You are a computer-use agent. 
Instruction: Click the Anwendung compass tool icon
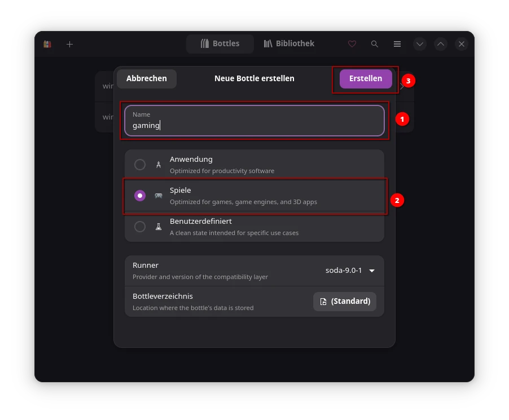(159, 165)
